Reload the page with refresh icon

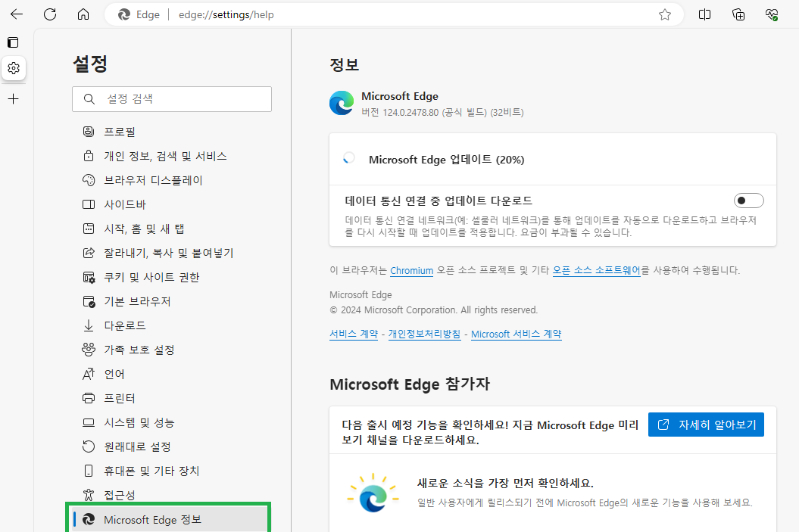tap(50, 14)
